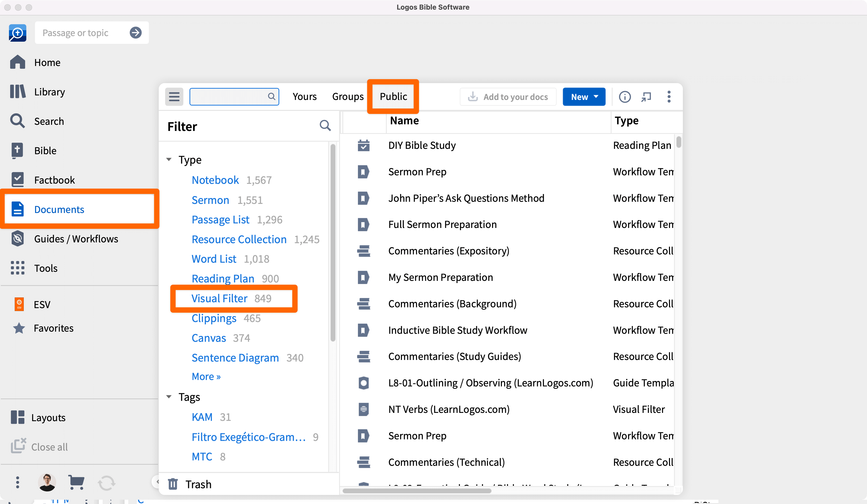867x504 pixels.
Task: Open the Bible reader
Action: 45,150
